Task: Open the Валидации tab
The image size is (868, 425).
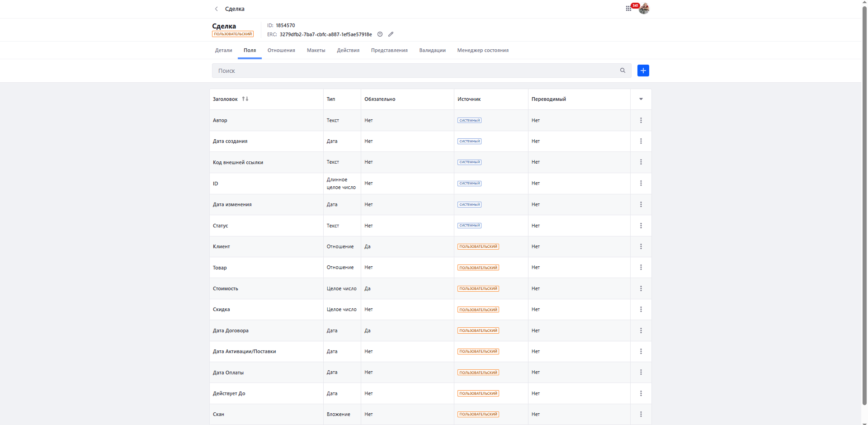Action: tap(432, 50)
